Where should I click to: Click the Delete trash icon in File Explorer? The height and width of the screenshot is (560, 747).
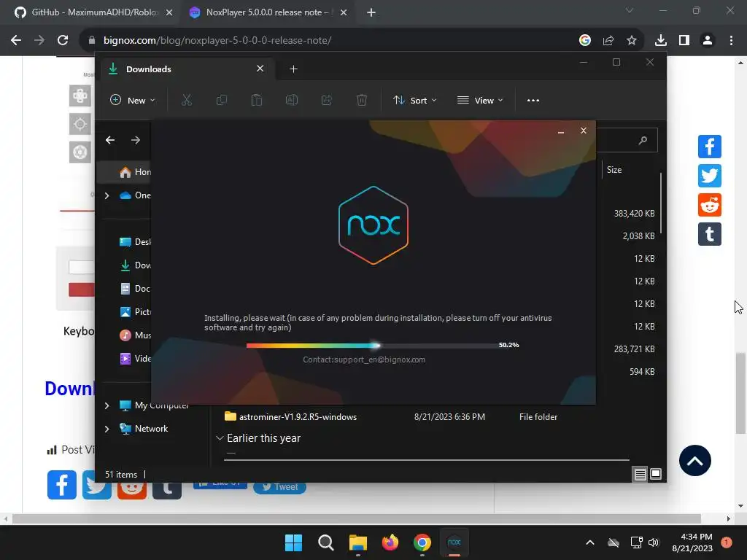tap(362, 100)
